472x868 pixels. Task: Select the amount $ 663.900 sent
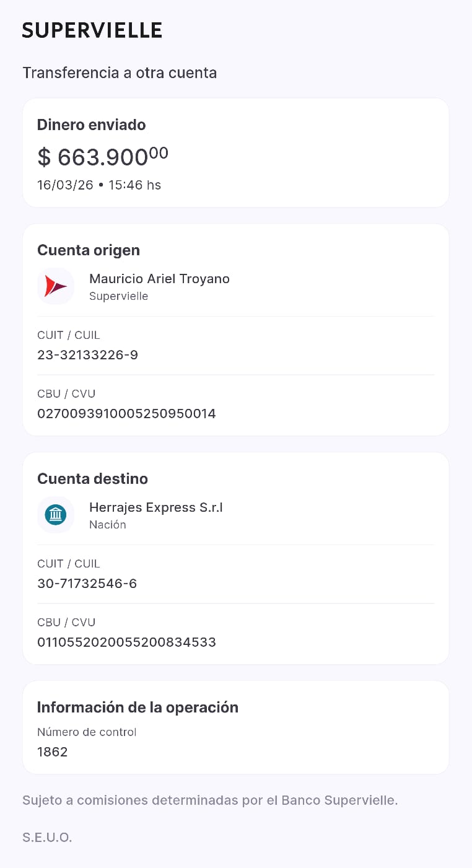pos(102,157)
